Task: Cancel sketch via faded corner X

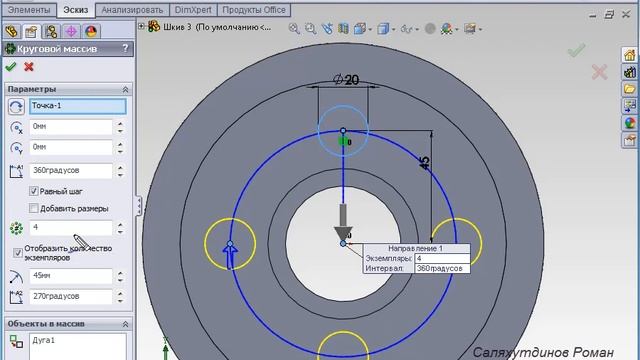Action: click(x=599, y=72)
